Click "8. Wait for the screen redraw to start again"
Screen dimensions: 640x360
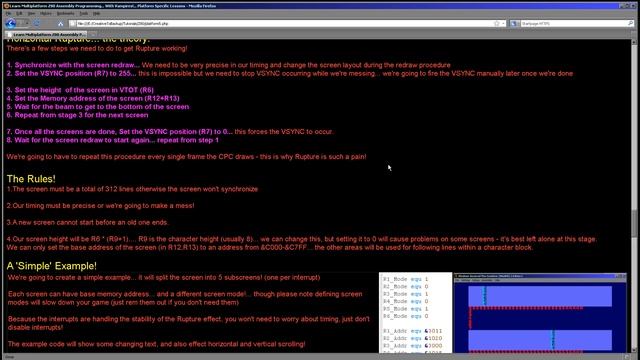pyautogui.click(x=113, y=140)
